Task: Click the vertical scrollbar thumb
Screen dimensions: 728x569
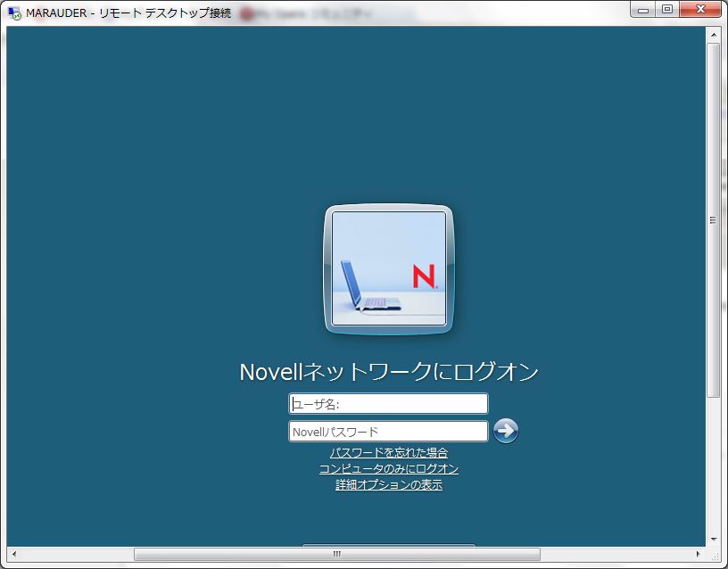Action: click(x=713, y=220)
